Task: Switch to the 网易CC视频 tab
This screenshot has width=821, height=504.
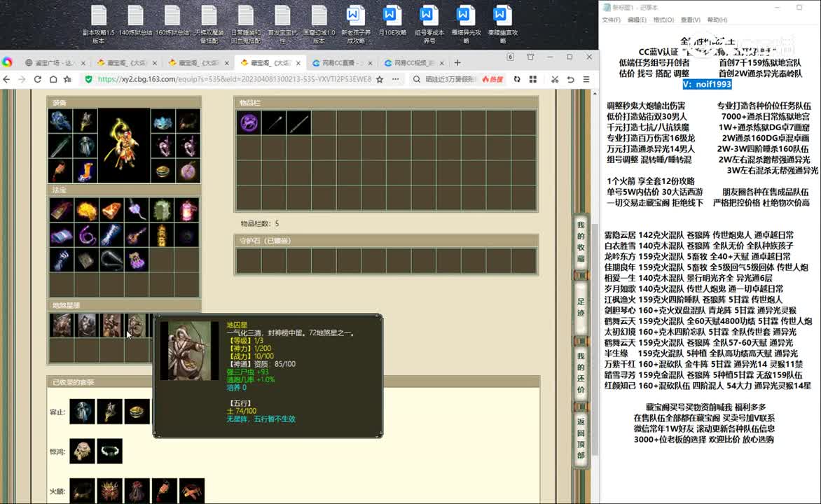Action: click(x=413, y=63)
